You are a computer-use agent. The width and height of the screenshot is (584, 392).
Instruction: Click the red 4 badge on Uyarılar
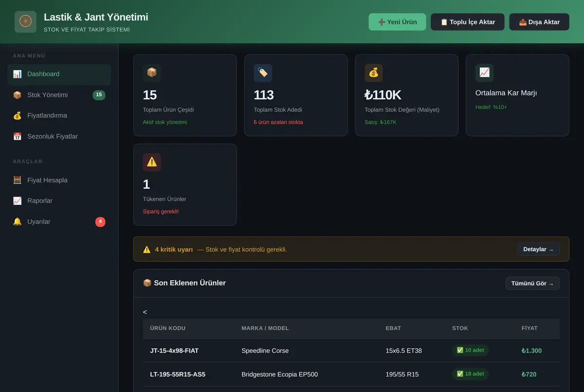[100, 222]
